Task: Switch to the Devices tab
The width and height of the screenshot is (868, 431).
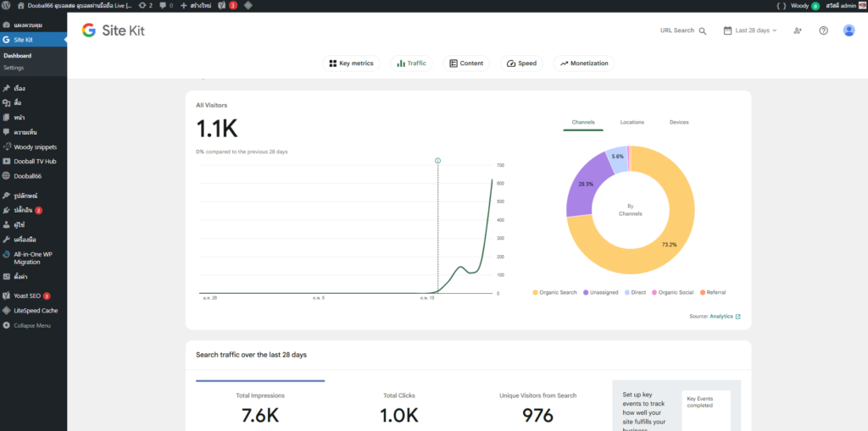Action: [x=679, y=122]
